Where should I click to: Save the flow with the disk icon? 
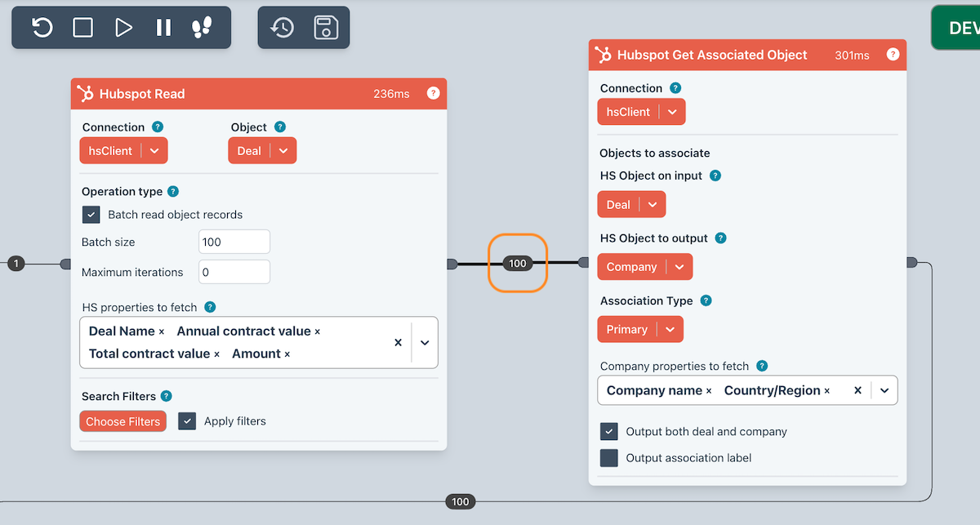[326, 28]
